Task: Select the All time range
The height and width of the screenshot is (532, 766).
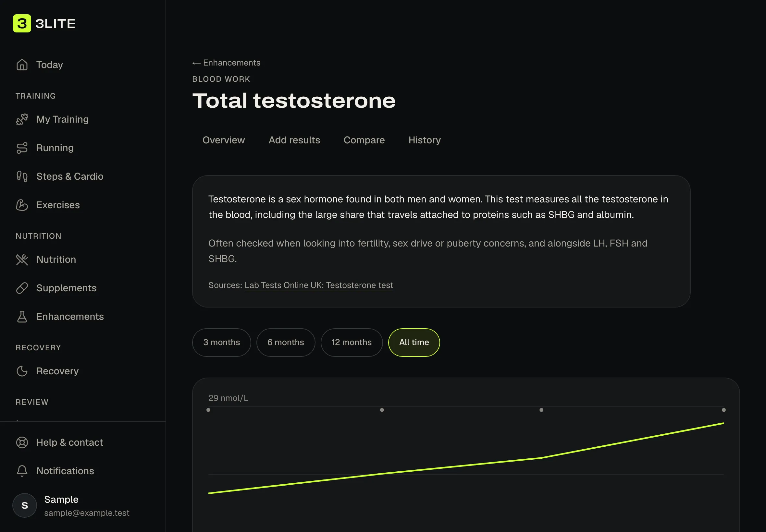Action: coord(414,342)
